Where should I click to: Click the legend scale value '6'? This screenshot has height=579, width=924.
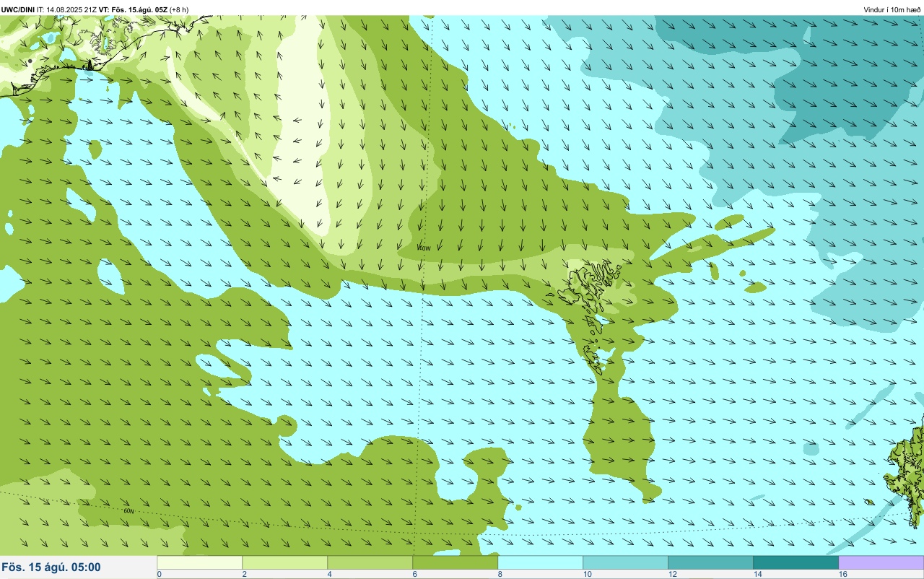click(x=415, y=574)
